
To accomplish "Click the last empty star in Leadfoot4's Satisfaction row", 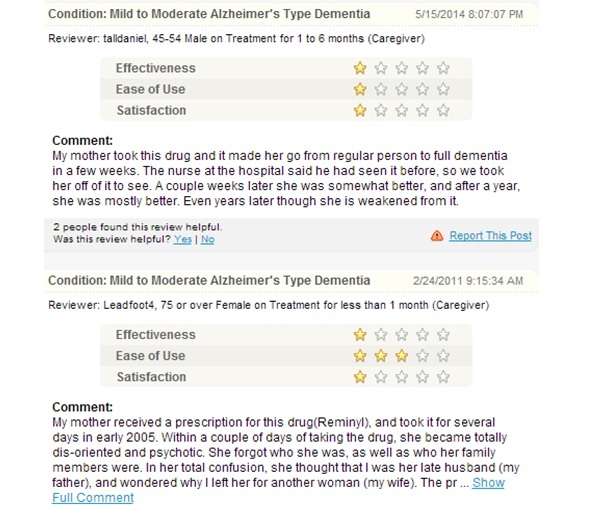I will point(443,377).
